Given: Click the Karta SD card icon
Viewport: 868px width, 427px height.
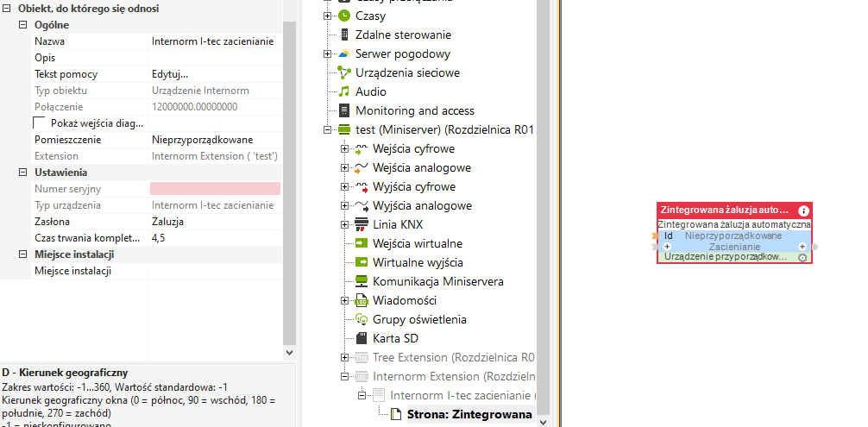Looking at the screenshot, I should tap(362, 338).
